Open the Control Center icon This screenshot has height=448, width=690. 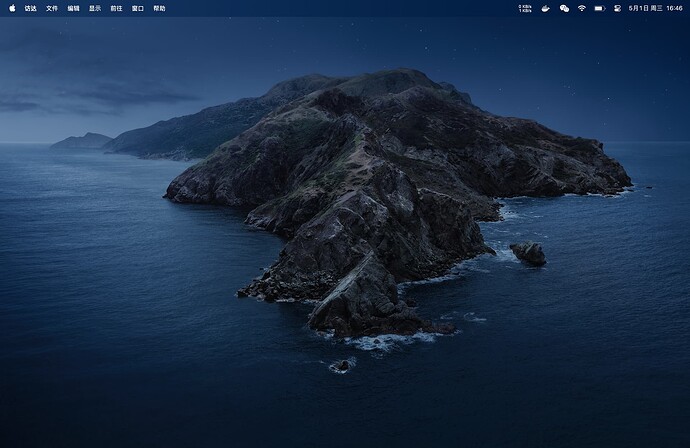[x=617, y=8]
